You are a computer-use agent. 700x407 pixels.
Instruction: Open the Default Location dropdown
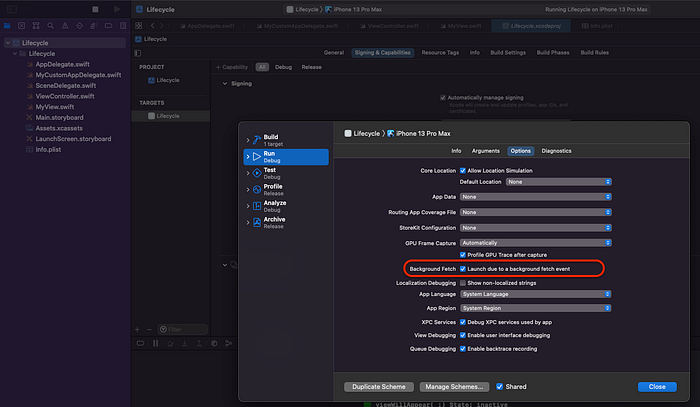click(x=558, y=182)
